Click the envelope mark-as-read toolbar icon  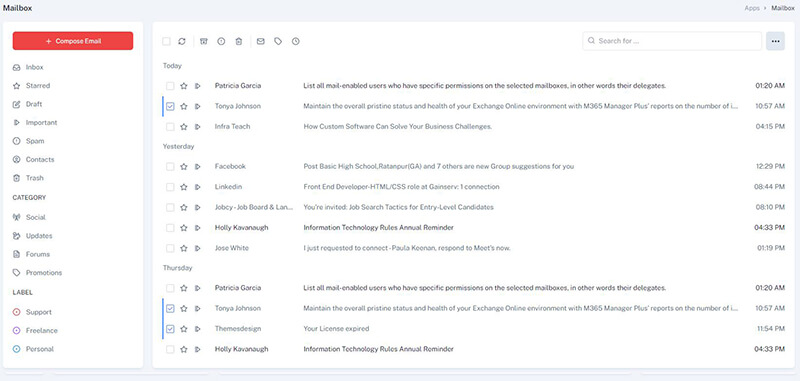point(261,41)
